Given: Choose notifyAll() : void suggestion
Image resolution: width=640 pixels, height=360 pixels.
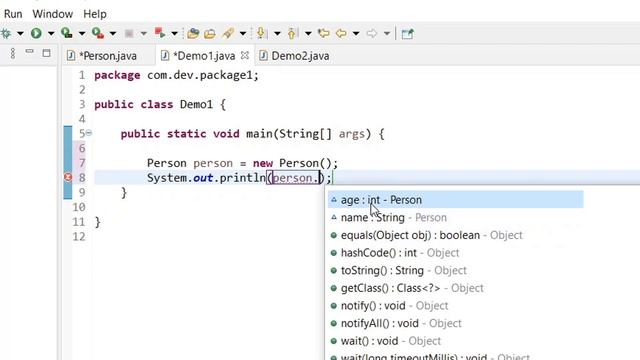Looking at the screenshot, I should [456, 323].
